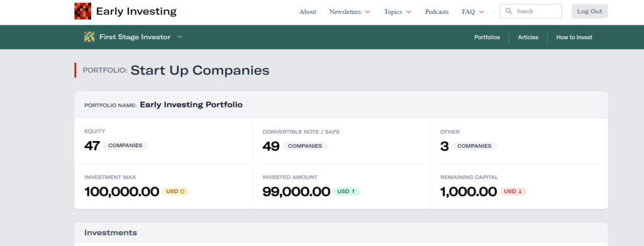The height and width of the screenshot is (246, 644).
Task: Click the Investments section heading
Action: [x=111, y=233]
